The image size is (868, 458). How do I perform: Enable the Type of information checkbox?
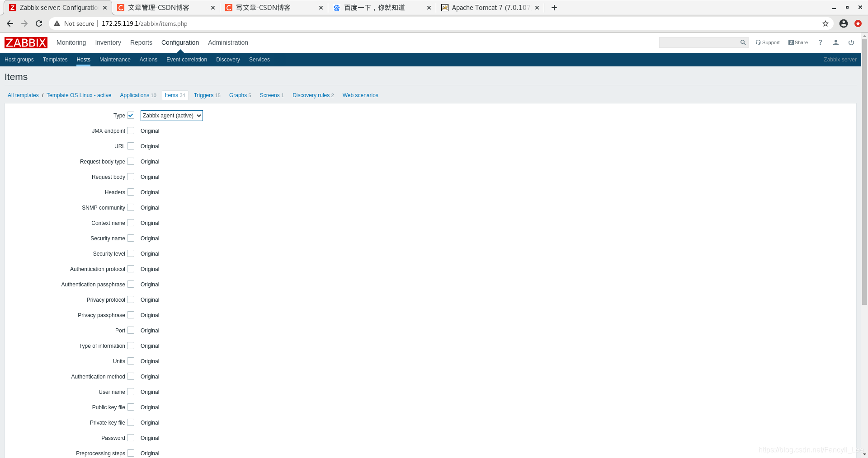tap(131, 346)
